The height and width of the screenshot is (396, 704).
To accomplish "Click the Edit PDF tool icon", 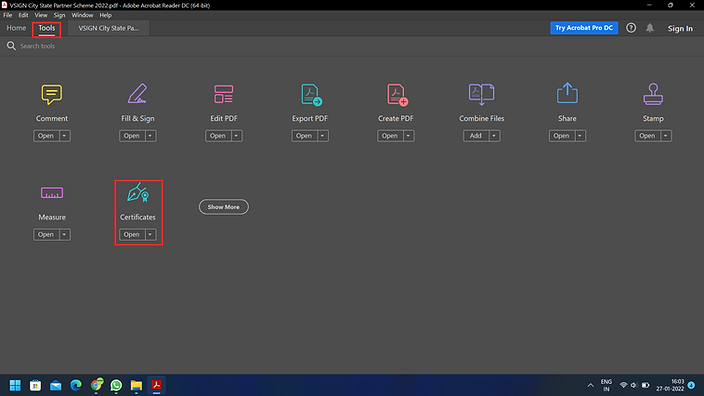I will tap(224, 94).
